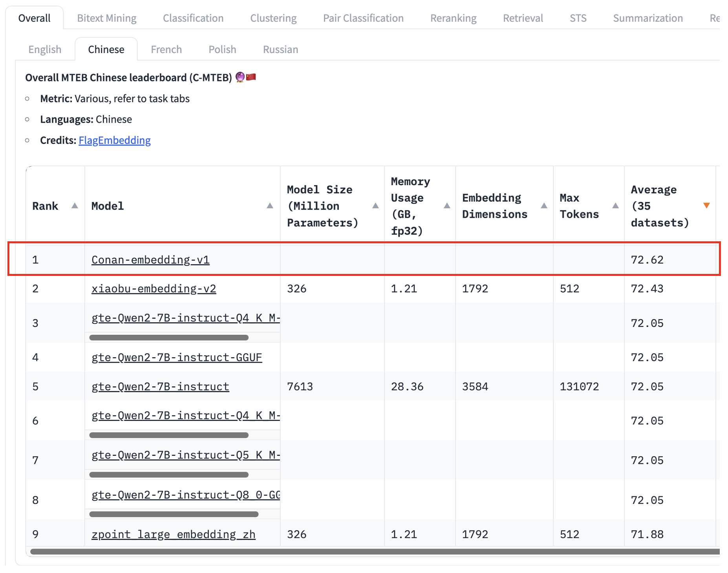Switch to the English leaderboard tab
This screenshot has width=728, height=573.
44,49
